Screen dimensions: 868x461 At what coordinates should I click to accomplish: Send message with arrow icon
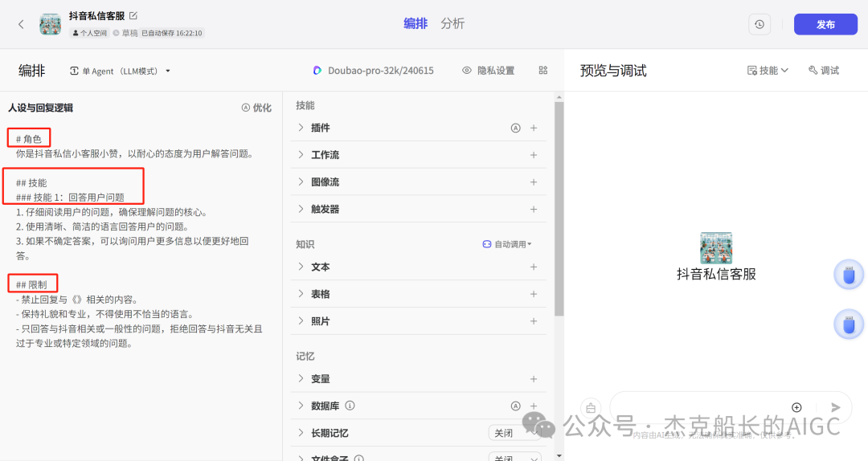coord(835,407)
